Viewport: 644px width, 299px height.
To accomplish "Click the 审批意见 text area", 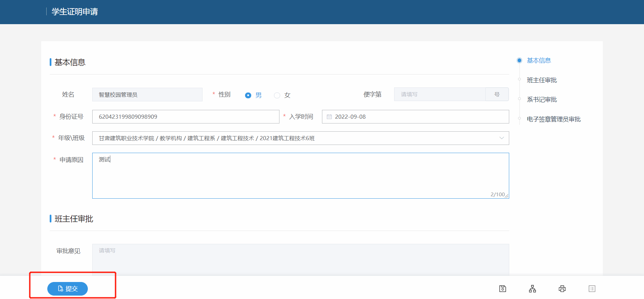I will 300,259.
